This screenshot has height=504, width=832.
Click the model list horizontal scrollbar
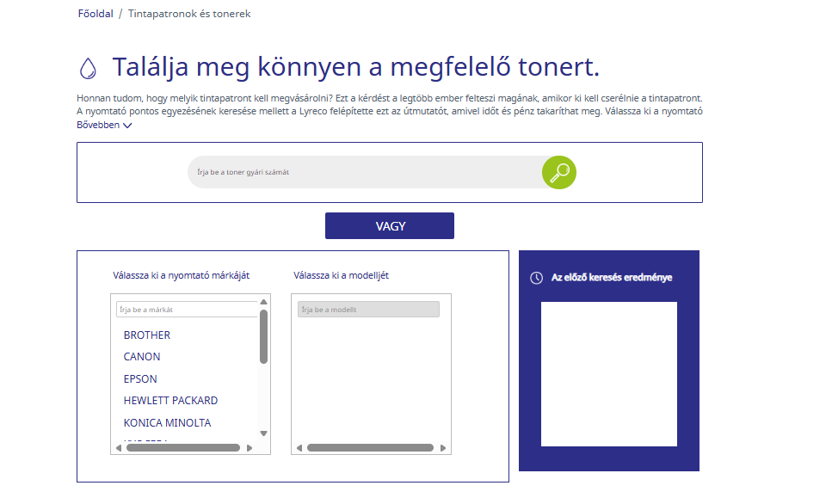(x=370, y=448)
